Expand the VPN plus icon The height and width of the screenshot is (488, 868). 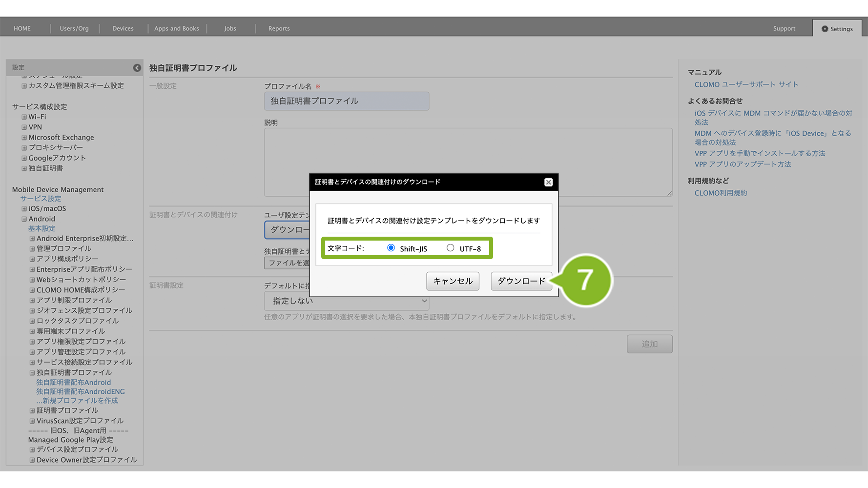(x=24, y=127)
